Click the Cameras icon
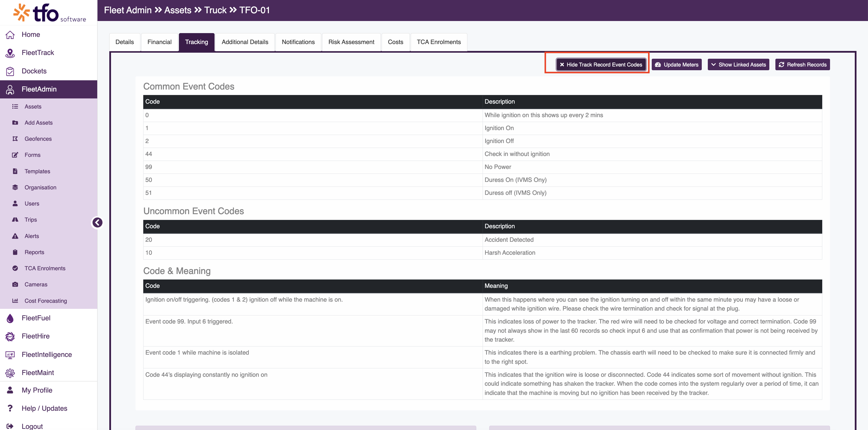 tap(15, 284)
